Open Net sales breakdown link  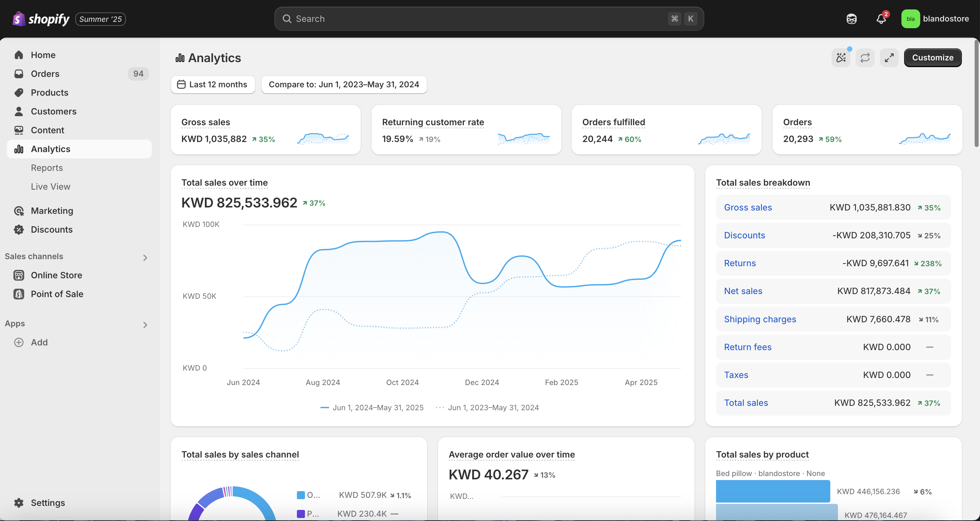[x=743, y=291]
